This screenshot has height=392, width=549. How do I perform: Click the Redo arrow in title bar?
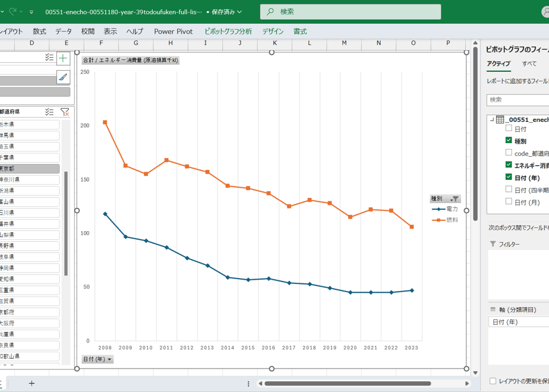[x=12, y=11]
